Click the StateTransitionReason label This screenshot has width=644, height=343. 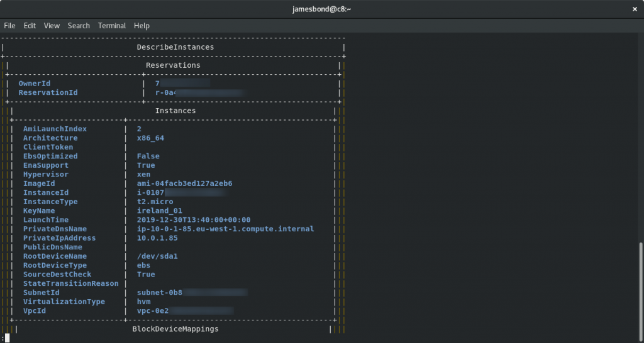point(70,283)
